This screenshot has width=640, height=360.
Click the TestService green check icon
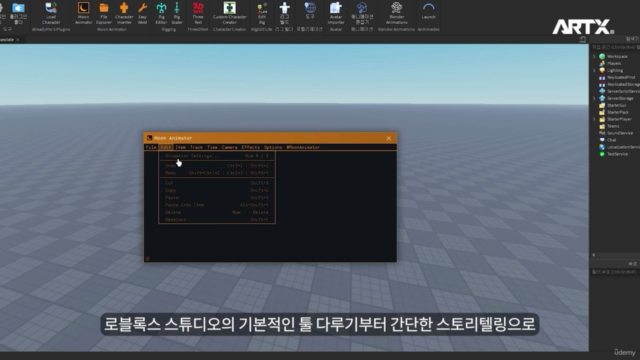pyautogui.click(x=602, y=154)
